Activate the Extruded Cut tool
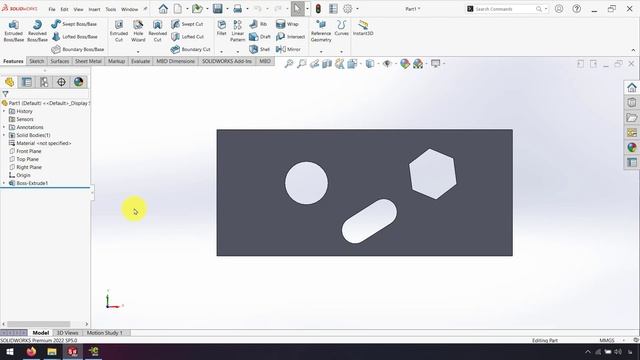 click(x=119, y=31)
